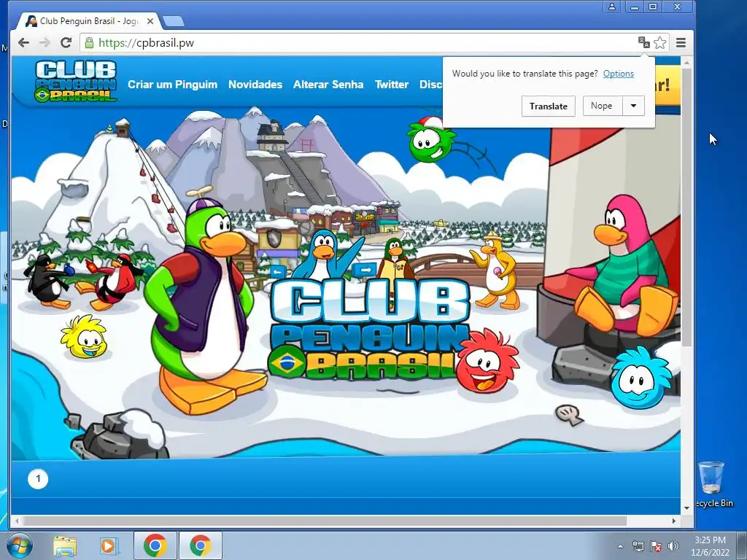
Task: Click the scroll up arrow of vertical scrollbar
Action: click(x=687, y=63)
